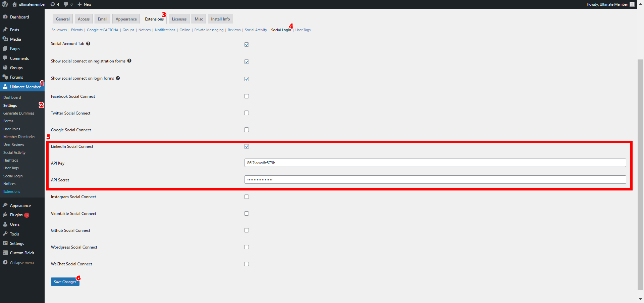Open the Google reCAPTCHA settings link
This screenshot has height=303, width=644.
(102, 30)
